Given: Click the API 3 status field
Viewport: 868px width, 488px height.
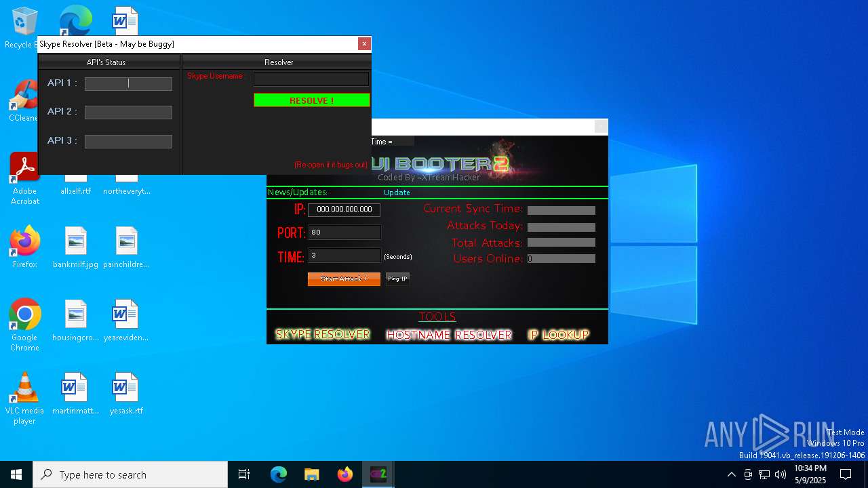Looking at the screenshot, I should point(128,142).
